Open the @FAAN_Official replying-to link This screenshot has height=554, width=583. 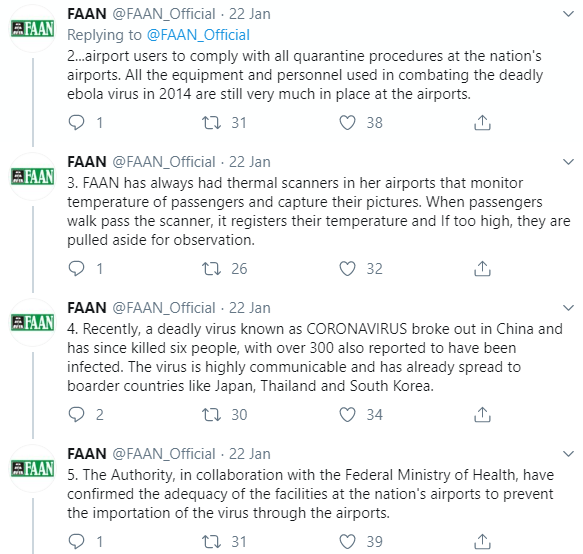pos(198,35)
